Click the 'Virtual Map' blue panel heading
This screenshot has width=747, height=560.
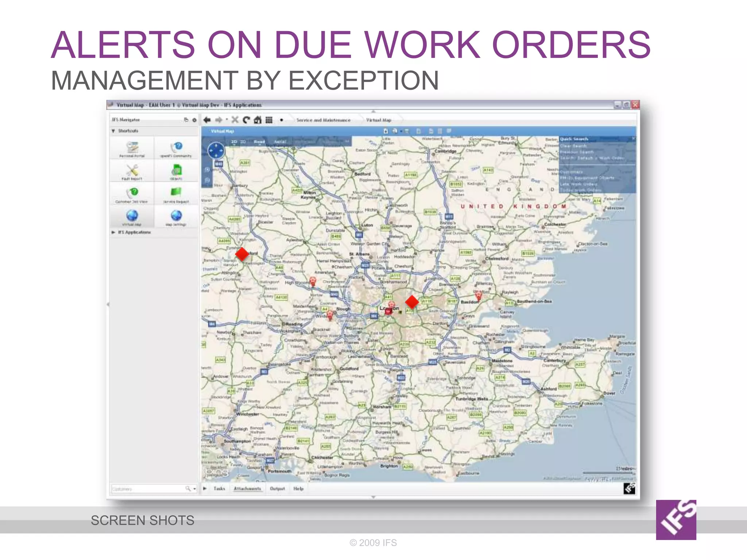point(222,131)
